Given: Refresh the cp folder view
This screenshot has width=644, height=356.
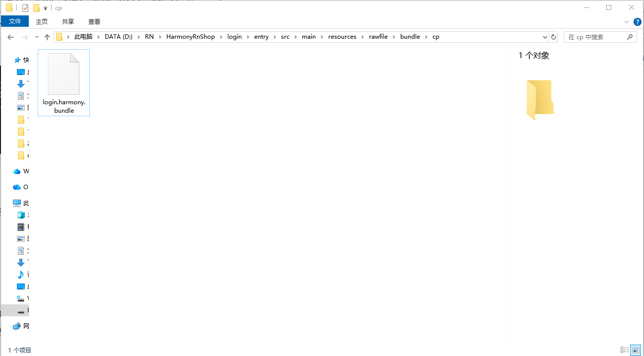Looking at the screenshot, I should 553,37.
